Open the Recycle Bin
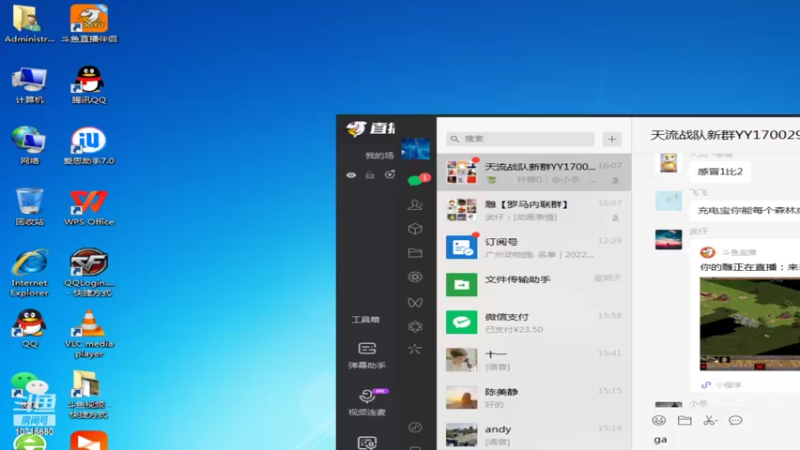 click(29, 206)
